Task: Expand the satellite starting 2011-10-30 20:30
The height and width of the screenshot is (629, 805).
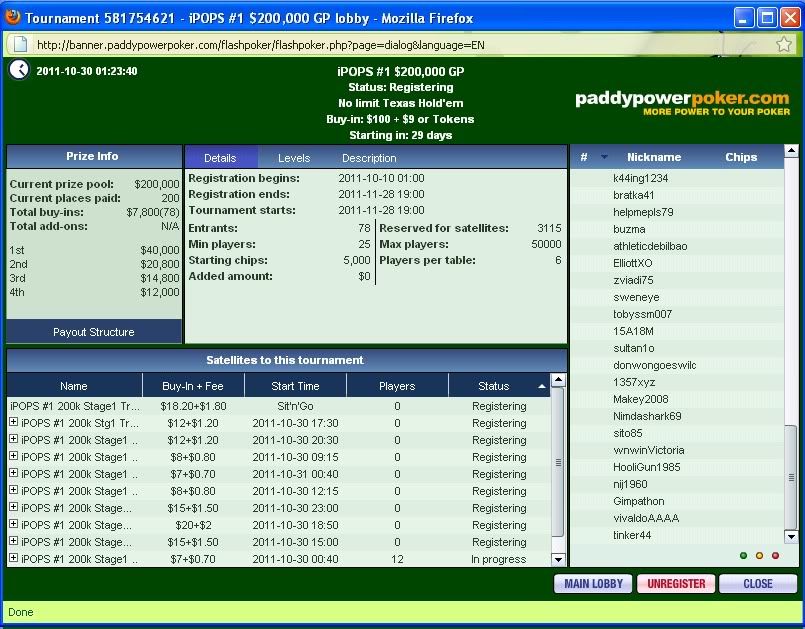Action: pos(14,439)
